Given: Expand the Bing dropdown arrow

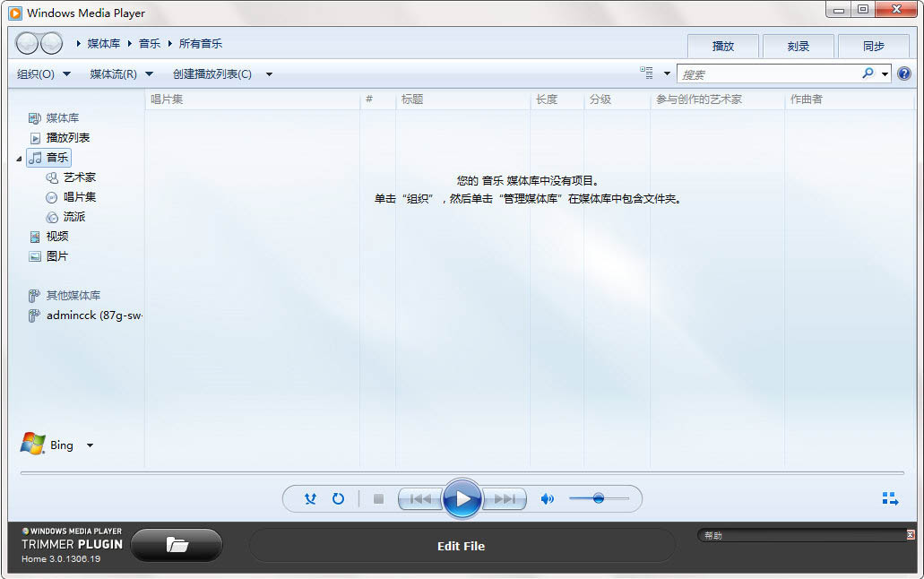Looking at the screenshot, I should tap(91, 445).
